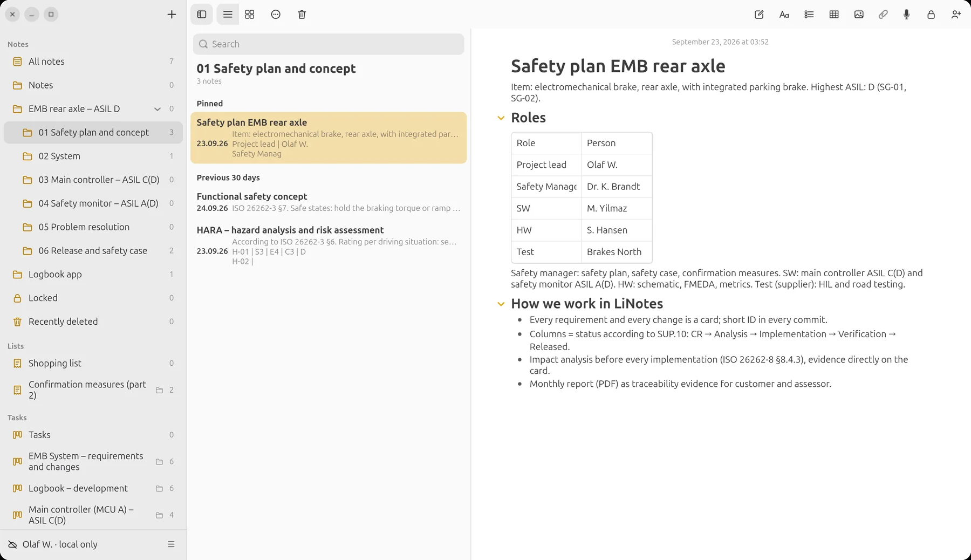Open the more options ellipsis menu

pyautogui.click(x=276, y=15)
